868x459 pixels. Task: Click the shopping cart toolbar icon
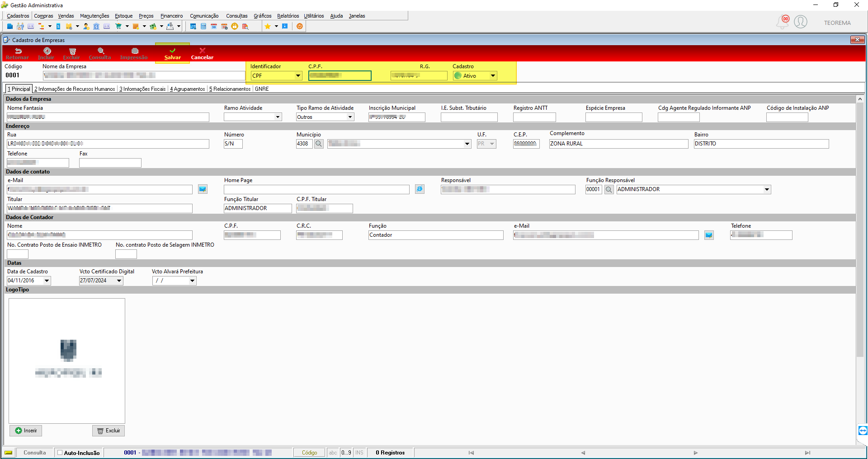[x=118, y=26]
